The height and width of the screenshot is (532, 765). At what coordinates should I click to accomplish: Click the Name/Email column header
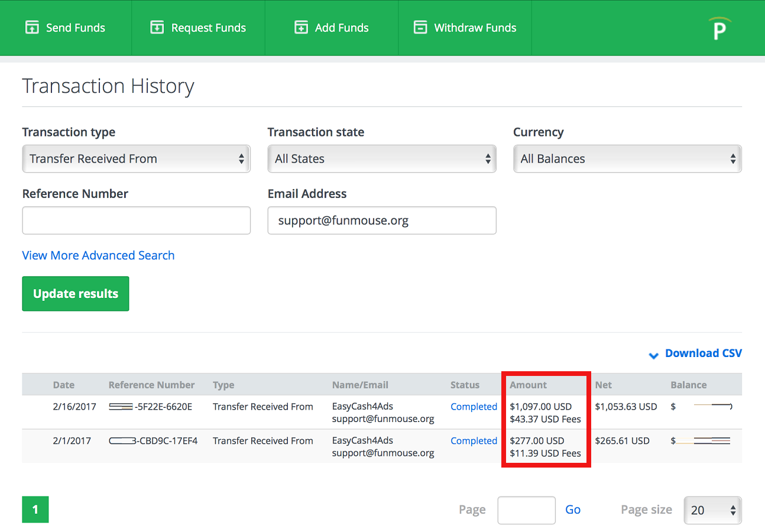pos(360,385)
